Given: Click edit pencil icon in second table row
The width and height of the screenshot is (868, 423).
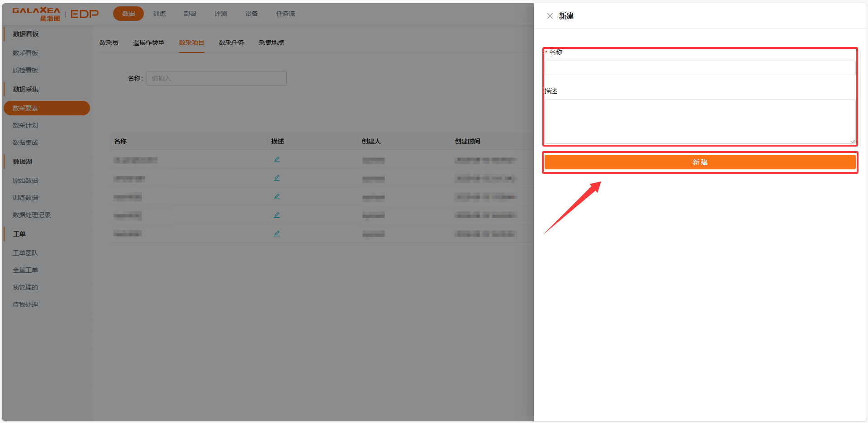Looking at the screenshot, I should click(277, 178).
